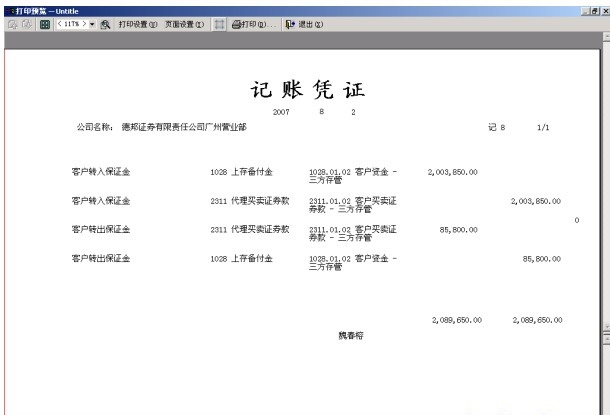Click the print preview window icon
The height and width of the screenshot is (415, 610).
pyautogui.click(x=4, y=7)
